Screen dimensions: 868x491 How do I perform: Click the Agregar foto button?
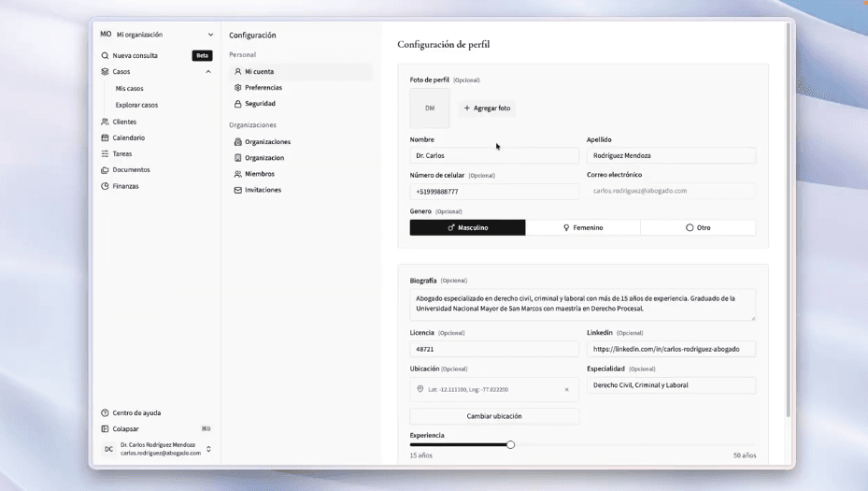click(487, 108)
